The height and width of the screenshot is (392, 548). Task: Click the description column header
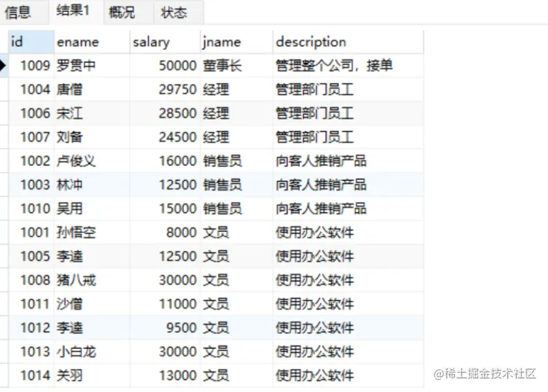[x=348, y=42]
